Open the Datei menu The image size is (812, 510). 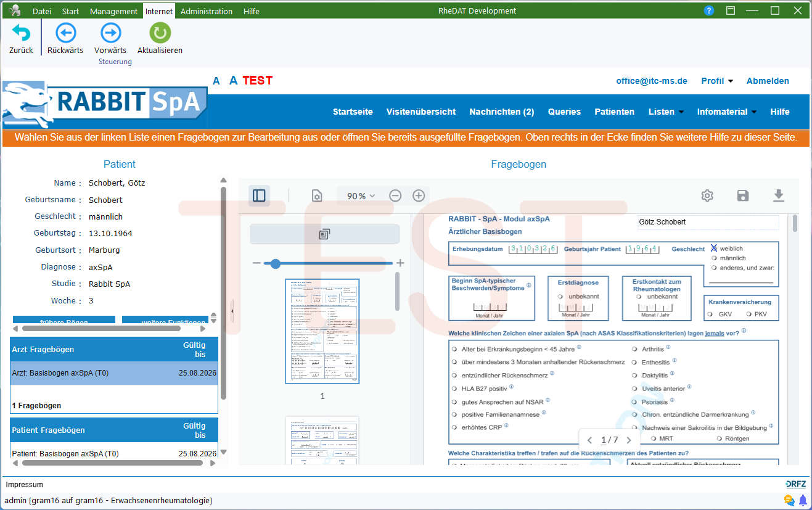[42, 11]
